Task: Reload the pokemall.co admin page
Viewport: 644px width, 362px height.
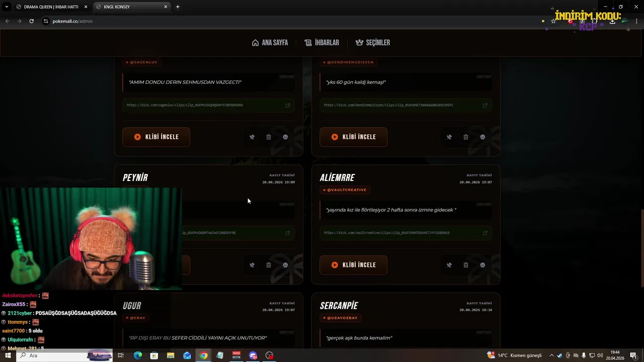Action: (x=31, y=21)
